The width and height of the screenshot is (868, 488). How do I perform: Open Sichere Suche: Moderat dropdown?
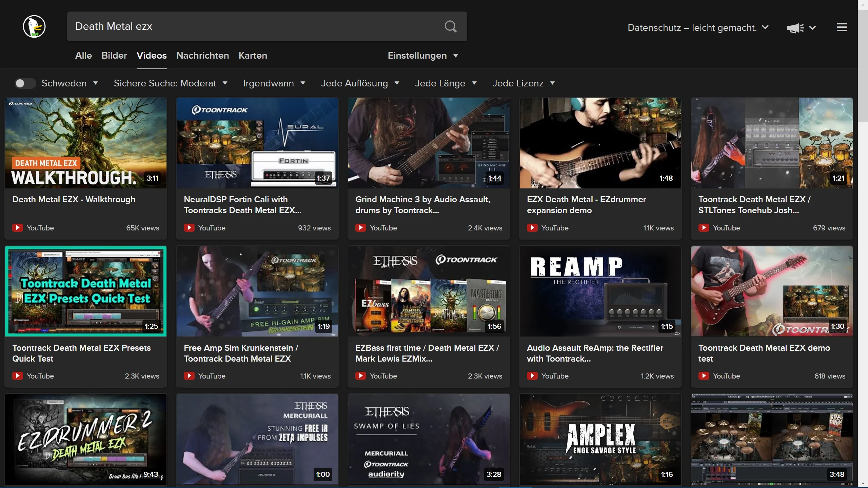(x=171, y=83)
